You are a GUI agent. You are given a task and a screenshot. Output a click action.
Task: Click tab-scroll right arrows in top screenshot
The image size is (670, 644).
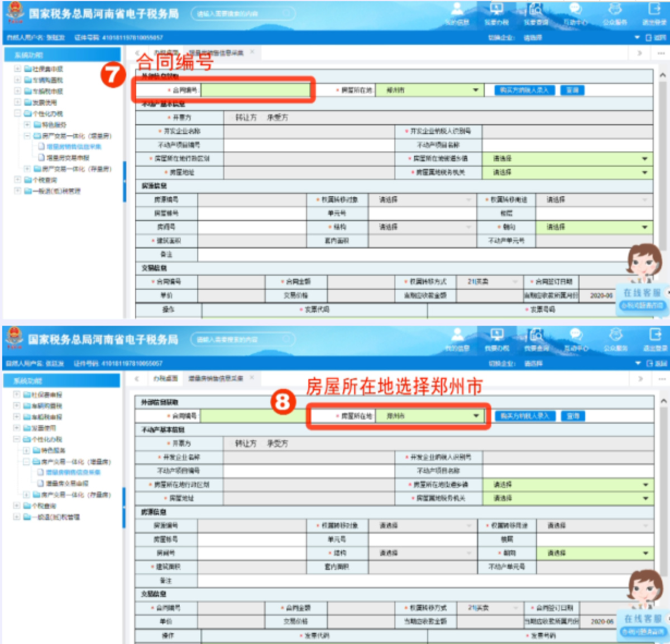tap(640, 53)
